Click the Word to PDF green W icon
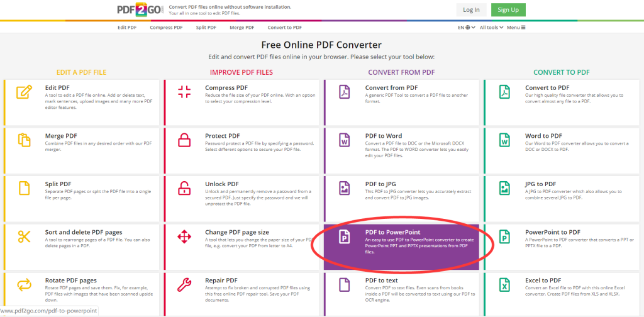The width and height of the screenshot is (644, 317). point(504,140)
